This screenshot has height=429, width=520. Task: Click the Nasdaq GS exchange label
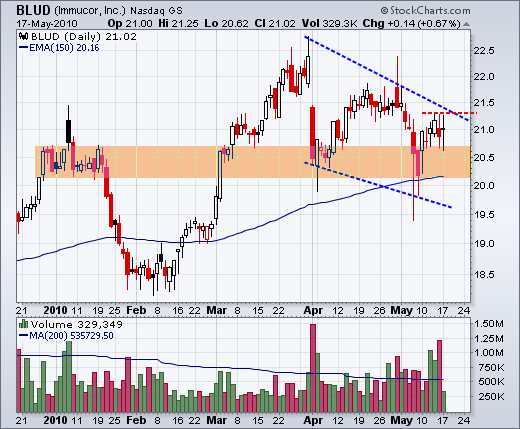coord(156,11)
